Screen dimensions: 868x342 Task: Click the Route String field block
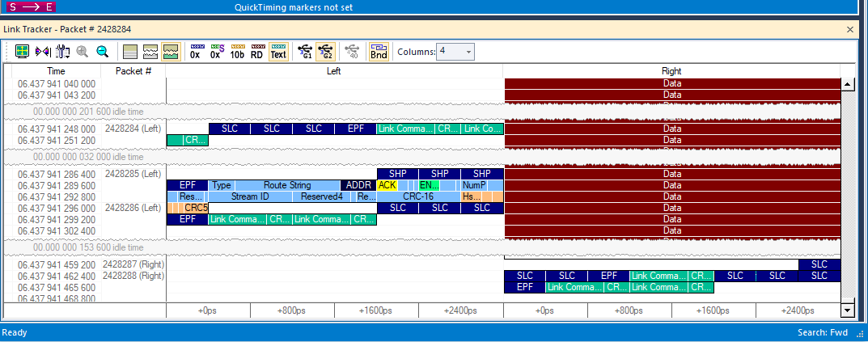pyautogui.click(x=286, y=185)
